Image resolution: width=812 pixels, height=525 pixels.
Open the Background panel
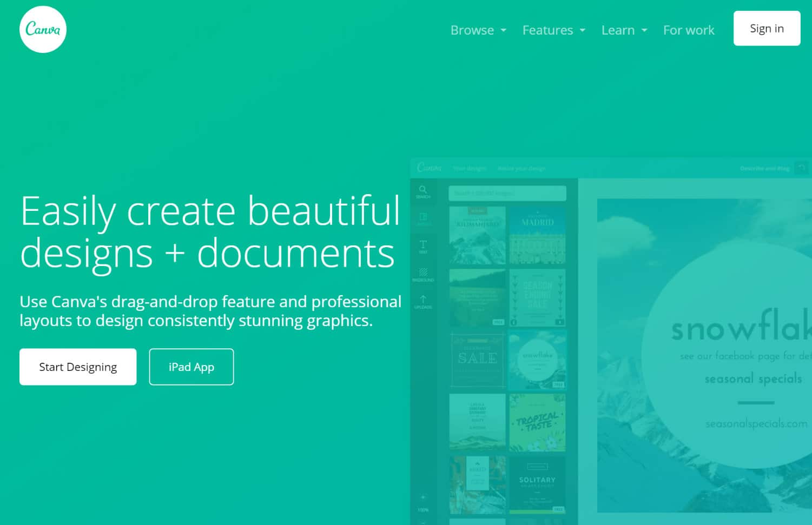[x=423, y=276]
